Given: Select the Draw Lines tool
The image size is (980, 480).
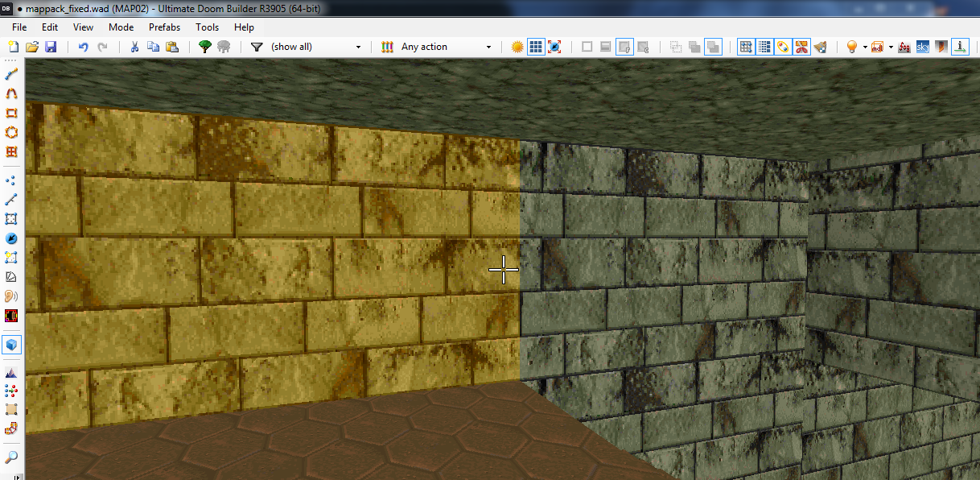Looking at the screenshot, I should click(x=11, y=74).
